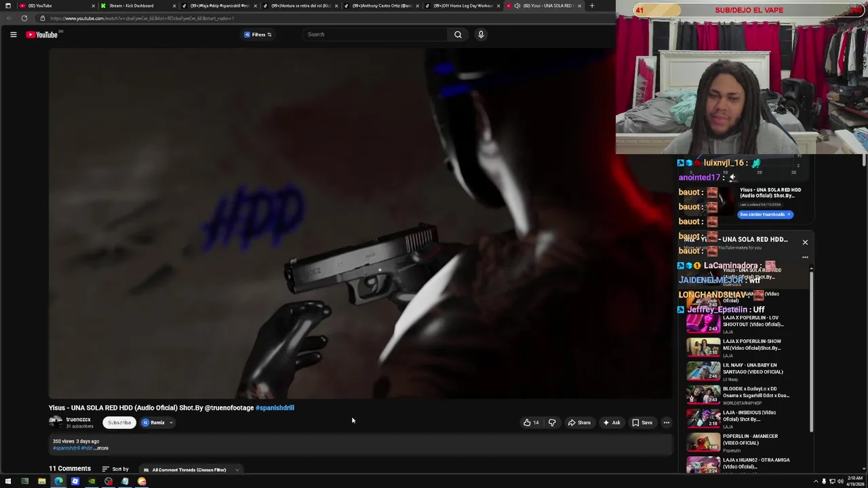Subscribe to truenozcx channel
This screenshot has width=868, height=488.
coord(119,423)
